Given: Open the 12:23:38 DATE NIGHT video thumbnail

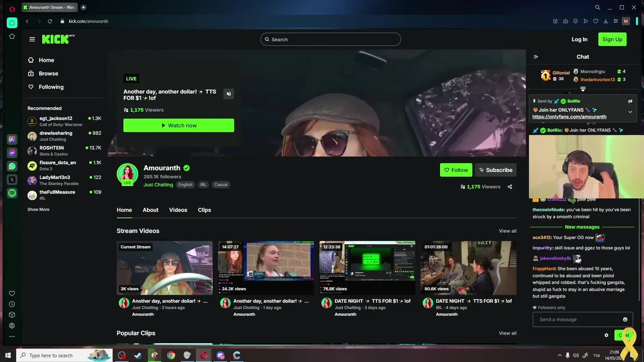Looking at the screenshot, I should click(367, 268).
